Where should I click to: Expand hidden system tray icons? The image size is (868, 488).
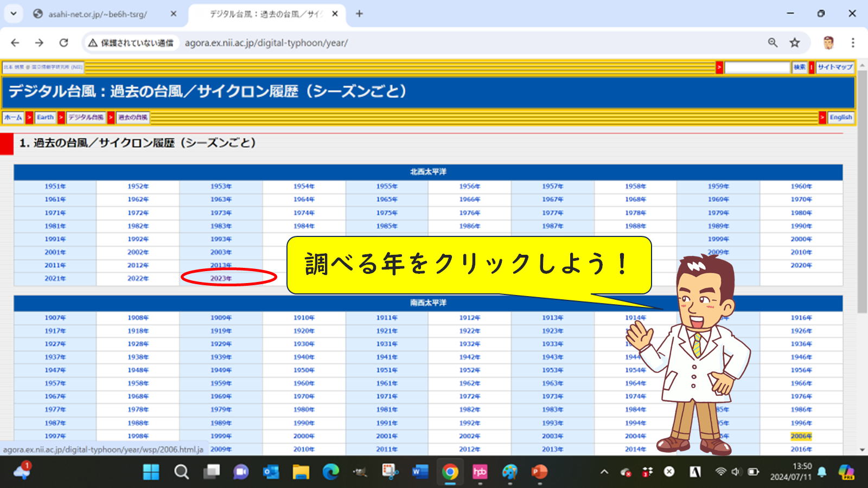[604, 472]
